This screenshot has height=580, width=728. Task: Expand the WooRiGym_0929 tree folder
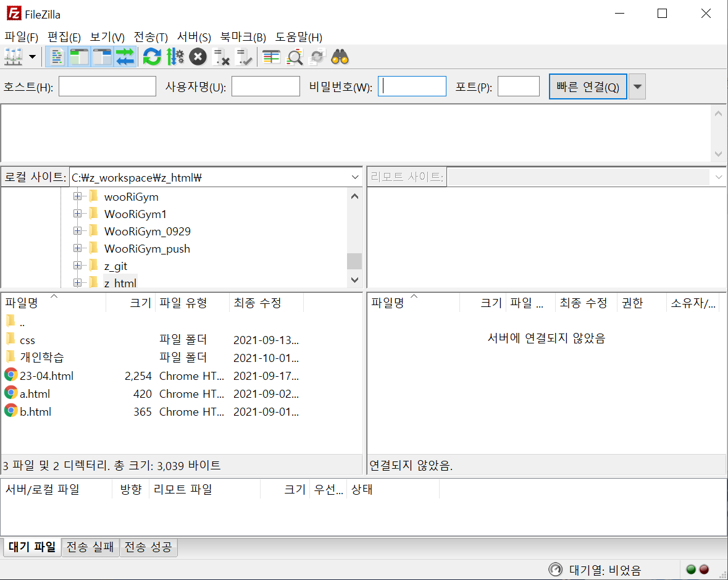[78, 231]
